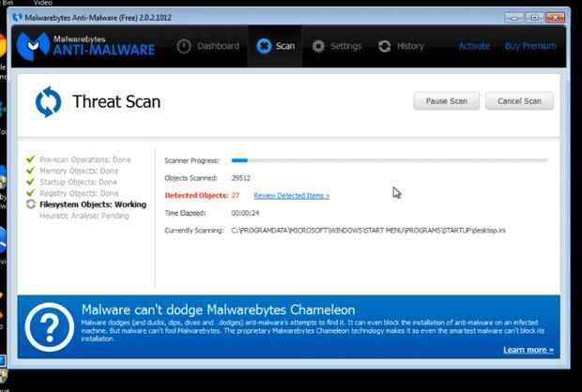Viewport: 582px width, 392px height.
Task: Click the History refresh icon
Action: click(x=384, y=46)
